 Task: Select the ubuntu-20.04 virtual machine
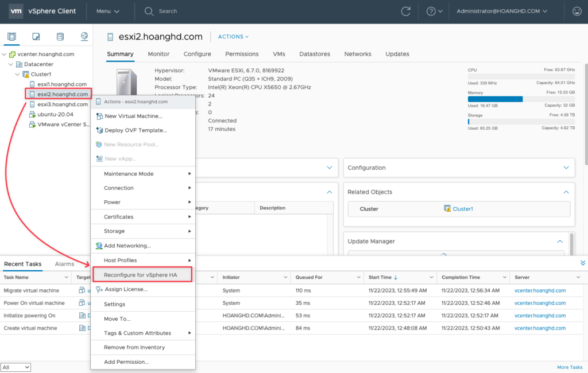(x=55, y=114)
